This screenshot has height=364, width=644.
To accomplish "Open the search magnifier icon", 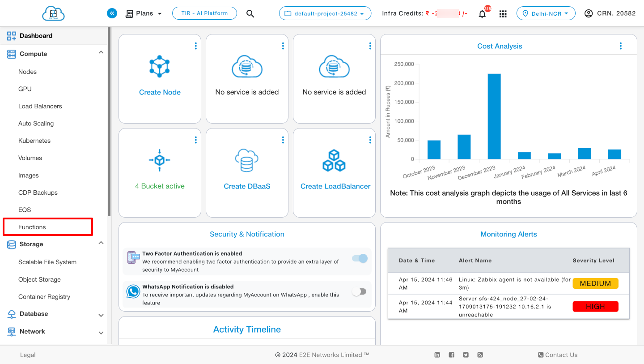I will (x=250, y=13).
